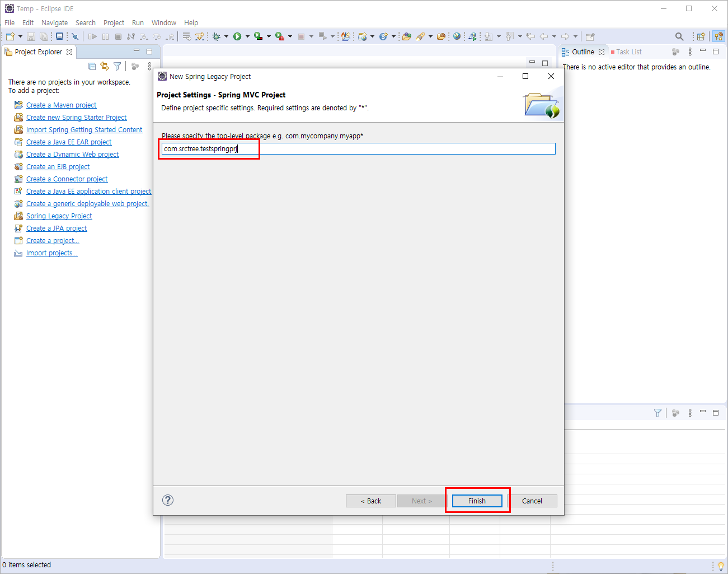
Task: Click the Spring Legacy Project link
Action: click(x=59, y=216)
